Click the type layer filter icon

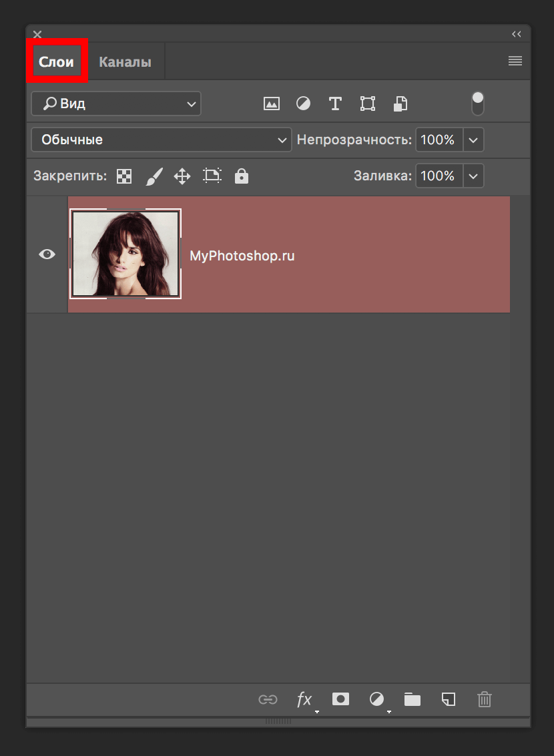tap(335, 104)
